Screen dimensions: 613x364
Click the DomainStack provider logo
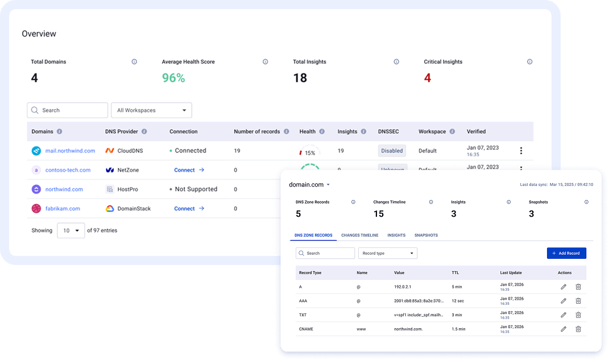point(110,209)
